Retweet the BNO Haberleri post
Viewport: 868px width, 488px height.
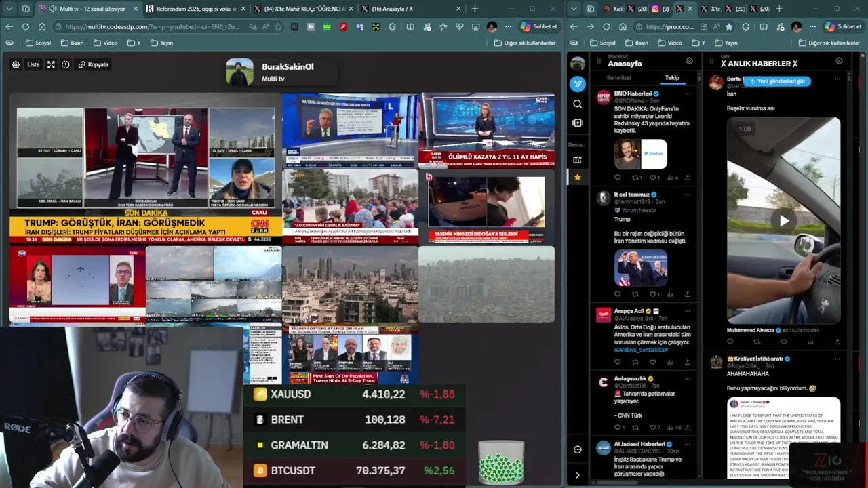pos(637,178)
